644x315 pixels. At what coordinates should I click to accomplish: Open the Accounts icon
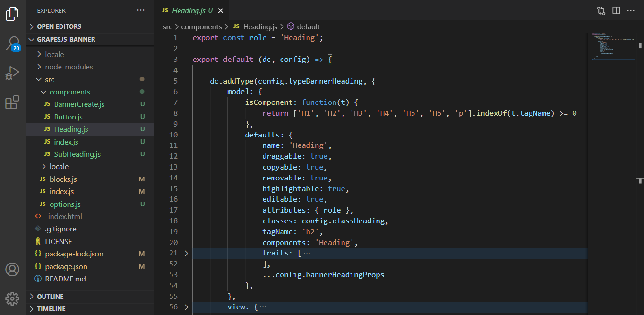(x=12, y=270)
